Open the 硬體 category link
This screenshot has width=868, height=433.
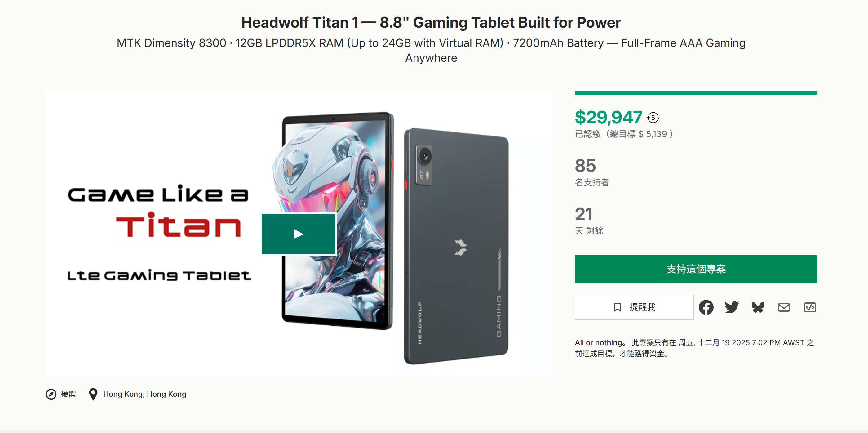pos(69,394)
